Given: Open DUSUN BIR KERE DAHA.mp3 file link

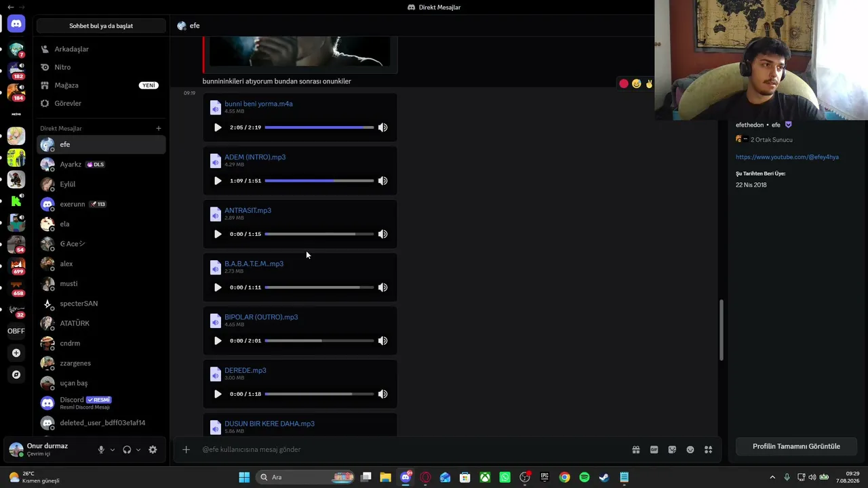Looking at the screenshot, I should (x=269, y=424).
